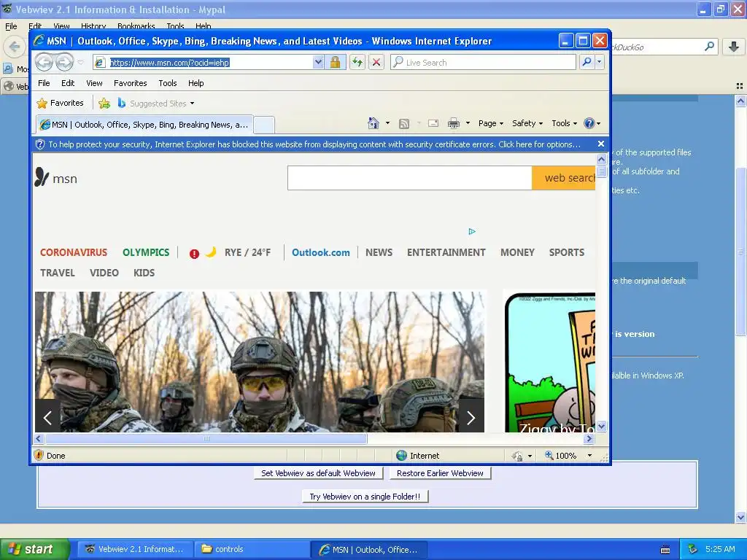This screenshot has height=560, width=747.
Task: Click the security information bar message
Action: [x=314, y=144]
